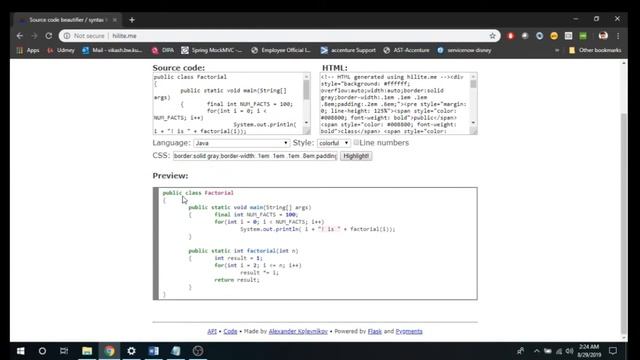Close the Source code beautifier tab

point(115,20)
